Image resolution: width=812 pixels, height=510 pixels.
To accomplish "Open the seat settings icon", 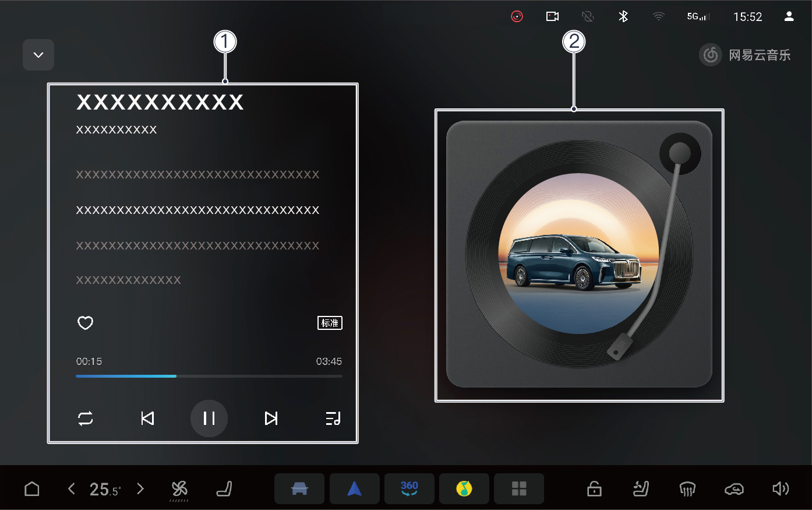I will [224, 488].
